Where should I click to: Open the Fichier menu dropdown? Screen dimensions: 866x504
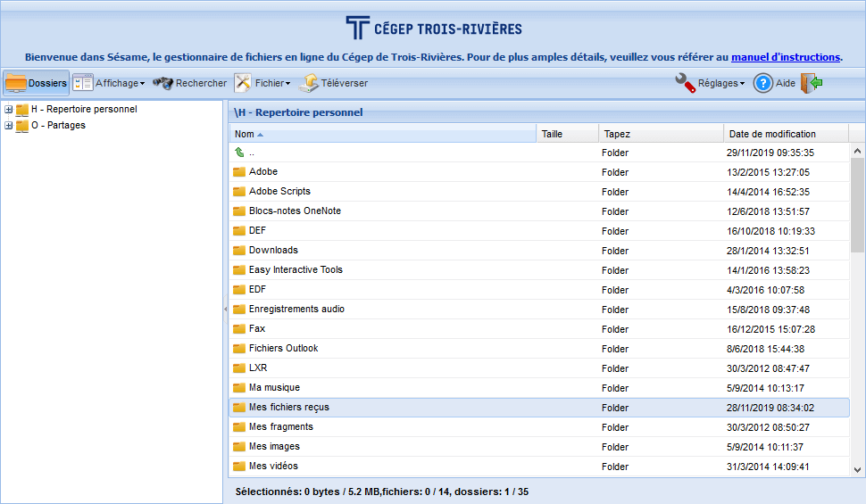(262, 83)
